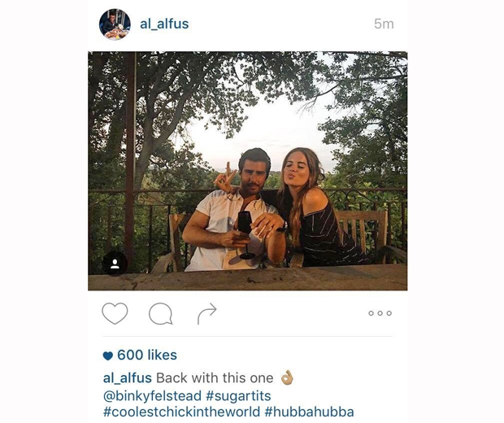This screenshot has width=504, height=423.
Task: Click the 5m post timestamp
Action: click(x=384, y=24)
